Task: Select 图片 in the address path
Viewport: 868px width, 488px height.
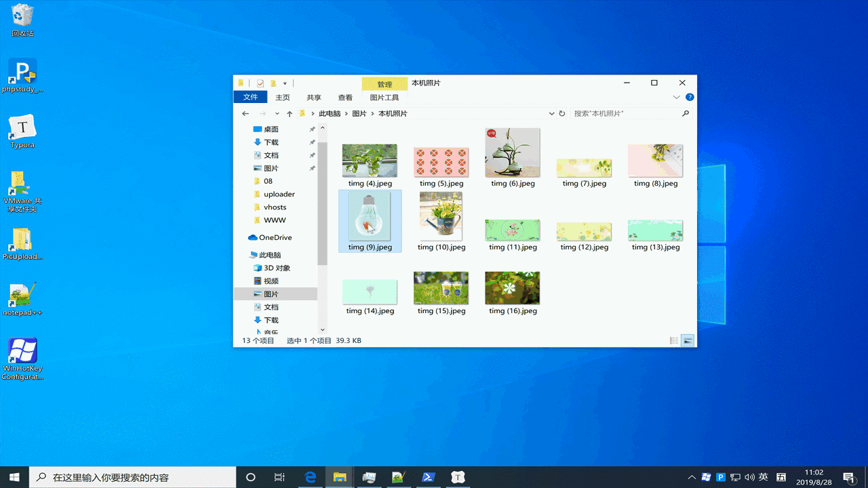Action: (x=359, y=114)
